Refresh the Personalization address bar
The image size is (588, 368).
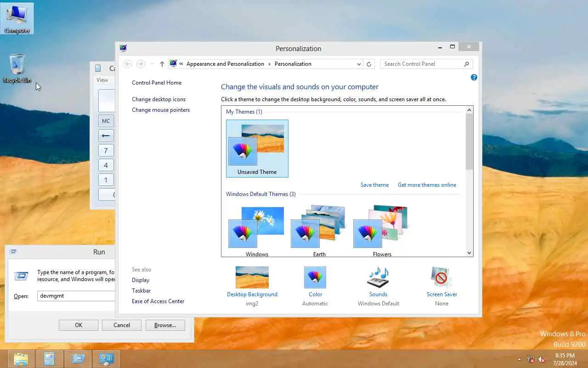[369, 64]
